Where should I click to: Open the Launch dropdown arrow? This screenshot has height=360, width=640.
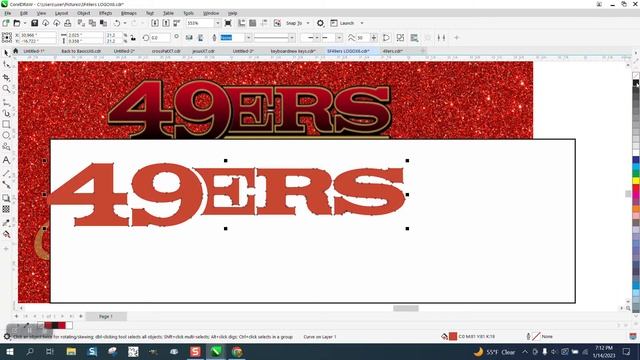click(362, 23)
